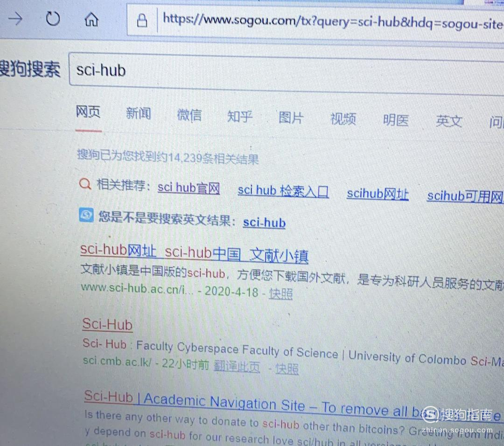Click inside the search input containing sci-hub
The height and width of the screenshot is (446, 504).
[187, 70]
